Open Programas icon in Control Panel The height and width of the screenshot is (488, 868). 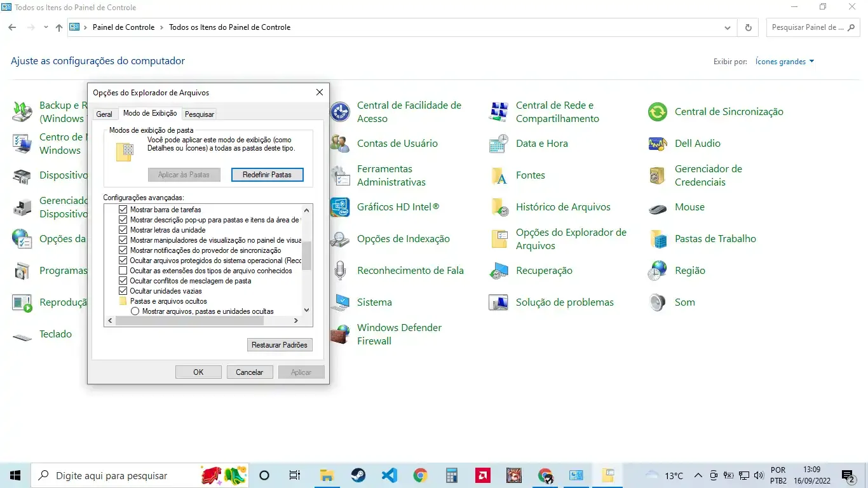[22, 271]
